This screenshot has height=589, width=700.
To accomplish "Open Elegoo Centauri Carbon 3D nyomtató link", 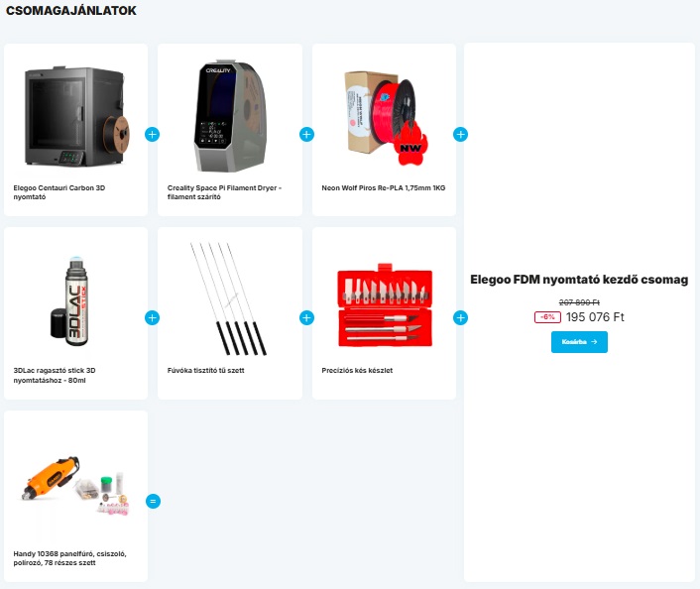I will (x=58, y=192).
